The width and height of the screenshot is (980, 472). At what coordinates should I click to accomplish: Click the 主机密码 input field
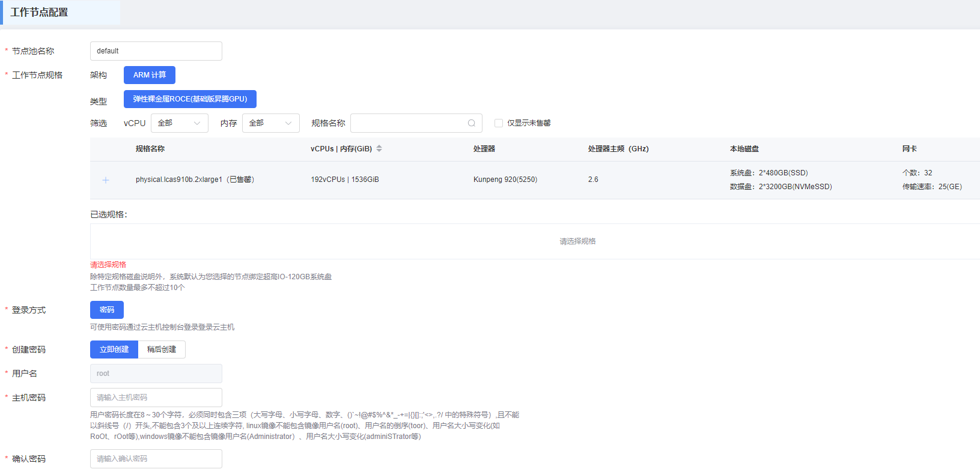pos(156,398)
